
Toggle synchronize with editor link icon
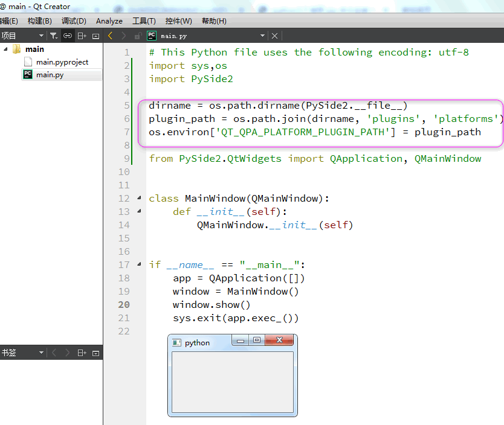(68, 36)
